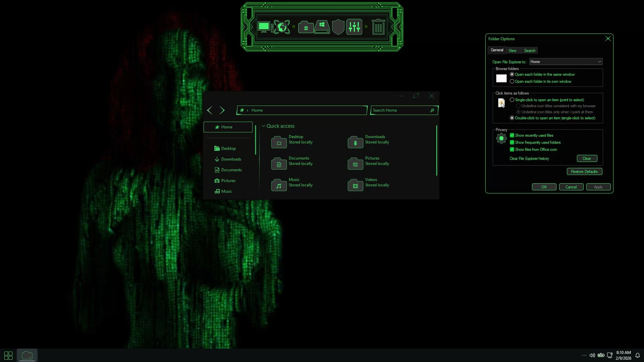Switch to the View tab

[512, 51]
